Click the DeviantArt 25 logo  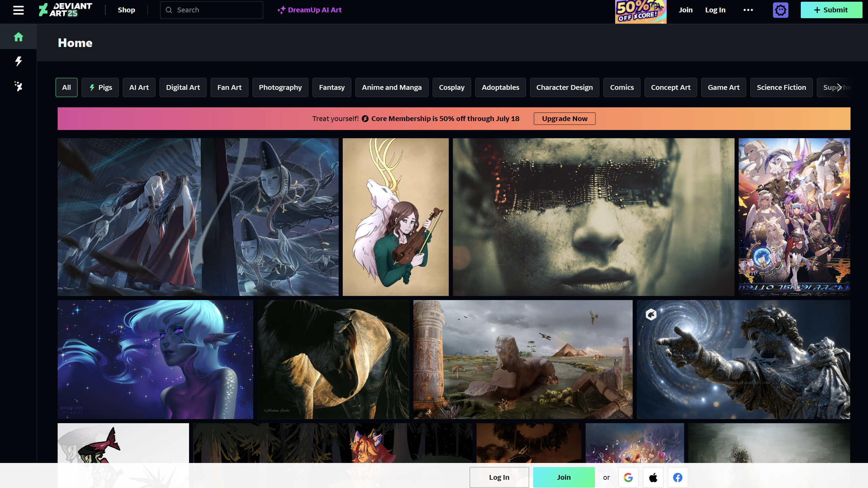coord(65,10)
